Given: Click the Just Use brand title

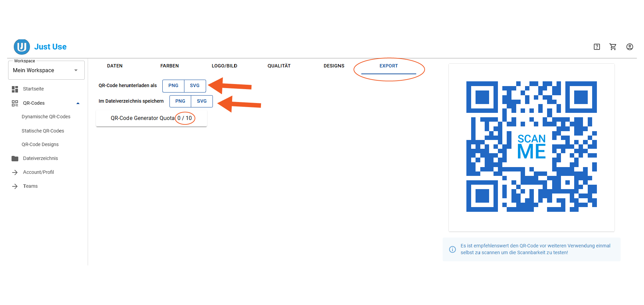Looking at the screenshot, I should 51,47.
